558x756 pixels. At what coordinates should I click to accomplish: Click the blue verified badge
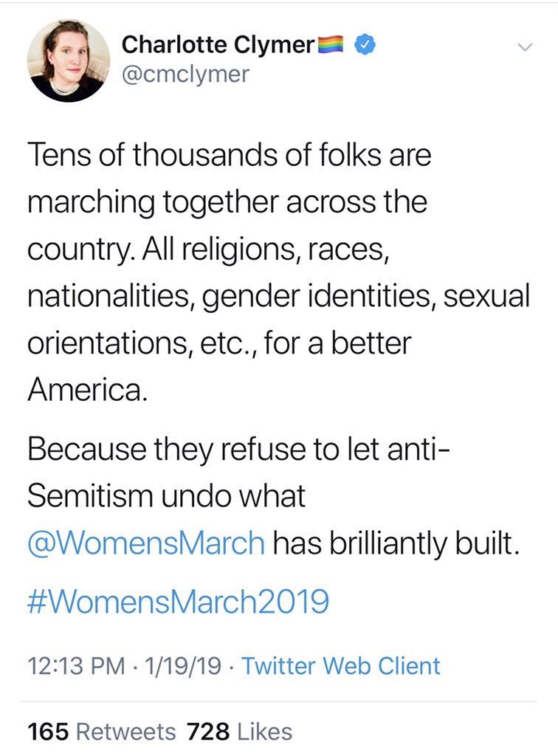pos(365,45)
